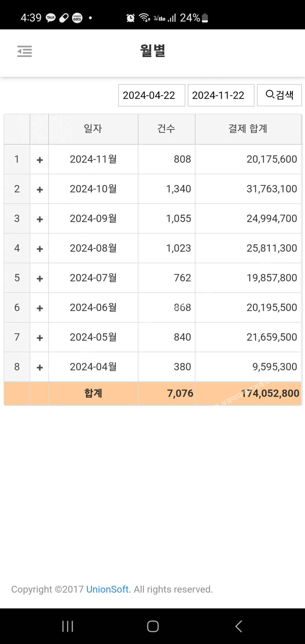
Task: Open the recent apps button
Action: pos(68,626)
